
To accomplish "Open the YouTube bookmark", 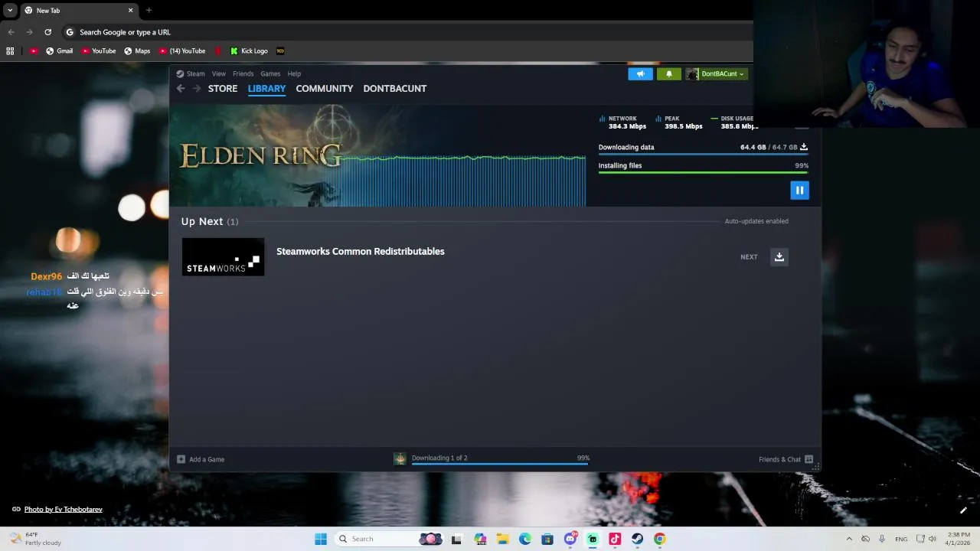I will [99, 51].
